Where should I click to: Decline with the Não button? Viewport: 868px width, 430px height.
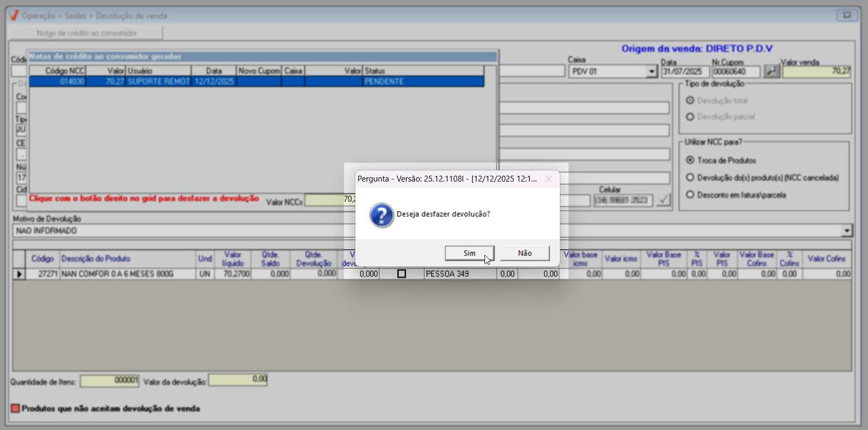pyautogui.click(x=525, y=253)
